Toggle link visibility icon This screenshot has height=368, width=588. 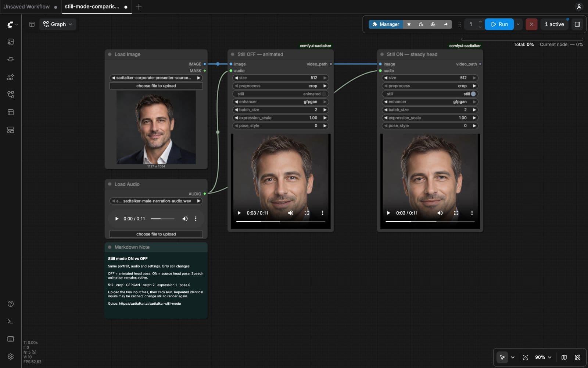pos(577,357)
